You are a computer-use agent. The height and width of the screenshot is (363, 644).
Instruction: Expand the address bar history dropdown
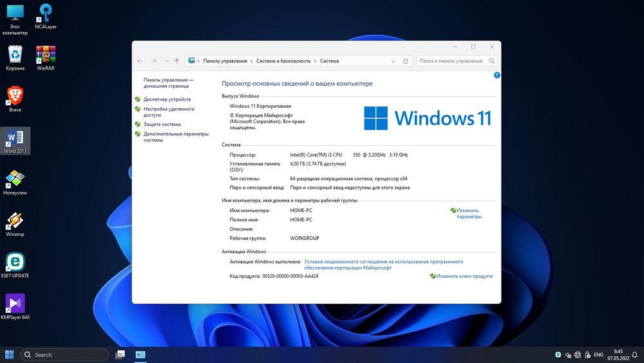[x=393, y=61]
